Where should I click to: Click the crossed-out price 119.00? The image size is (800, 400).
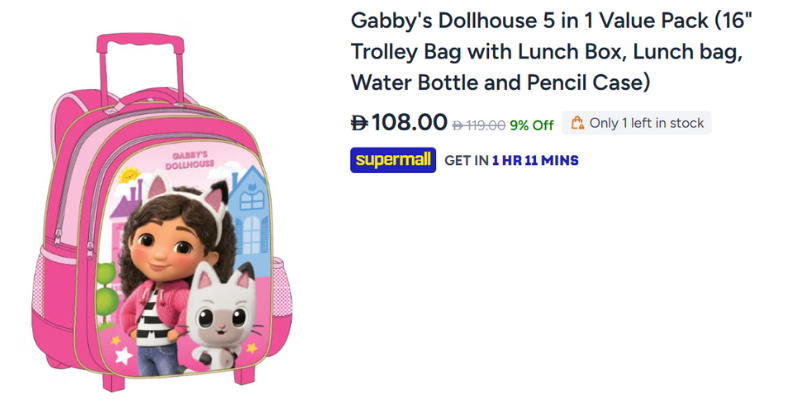coord(484,126)
